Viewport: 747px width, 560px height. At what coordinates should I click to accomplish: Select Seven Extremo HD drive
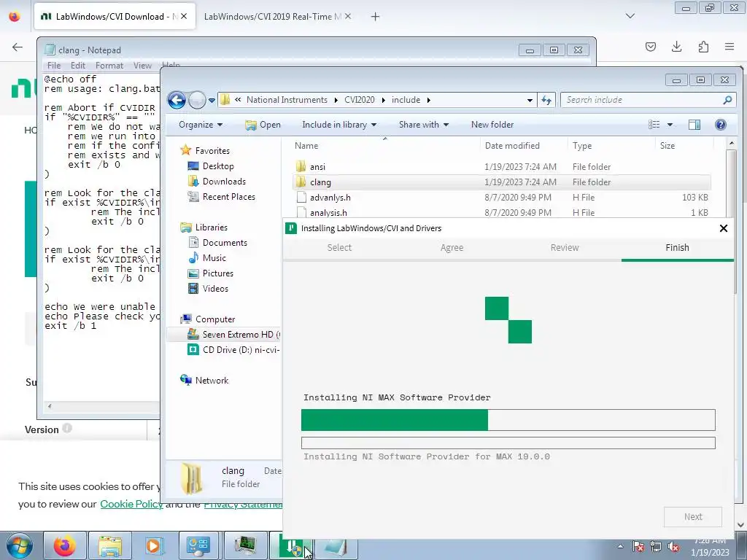point(234,335)
